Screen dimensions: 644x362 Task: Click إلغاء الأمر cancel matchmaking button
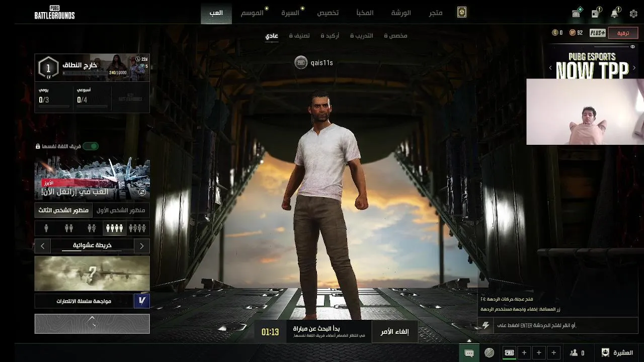[395, 332]
